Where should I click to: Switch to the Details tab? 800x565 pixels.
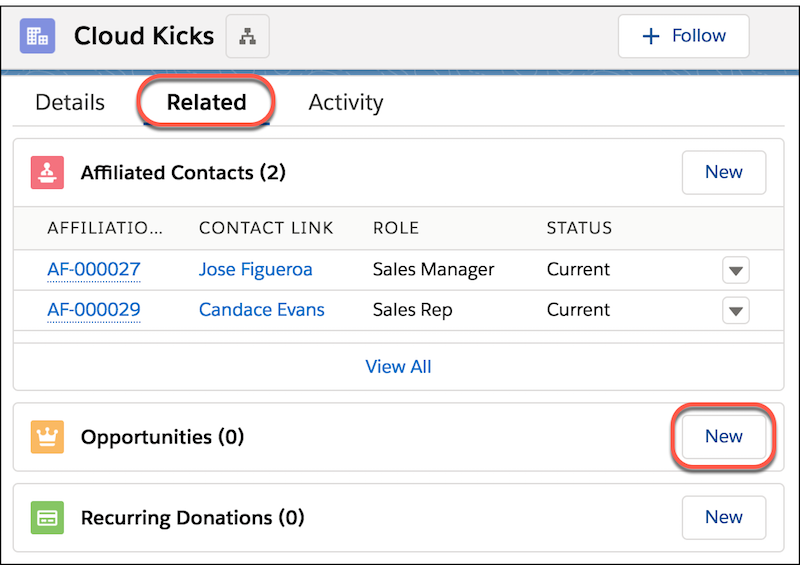[x=70, y=102]
